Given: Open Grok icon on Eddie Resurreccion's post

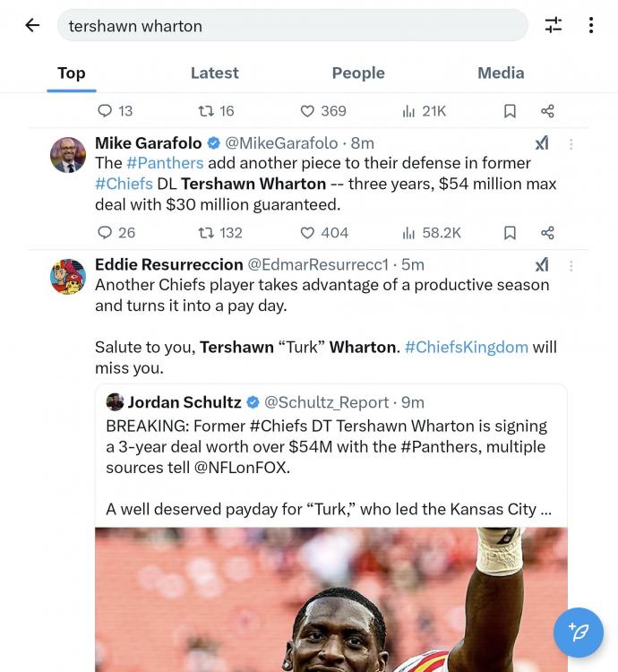Looking at the screenshot, I should [542, 265].
